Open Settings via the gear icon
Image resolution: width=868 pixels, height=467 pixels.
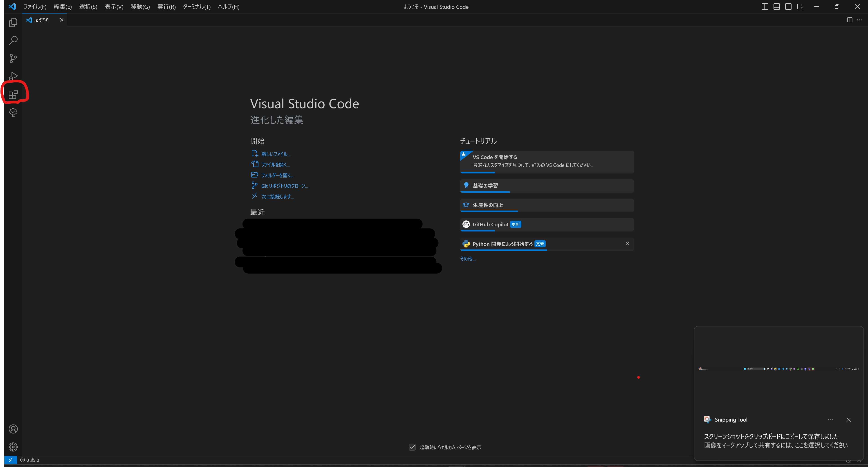tap(13, 447)
